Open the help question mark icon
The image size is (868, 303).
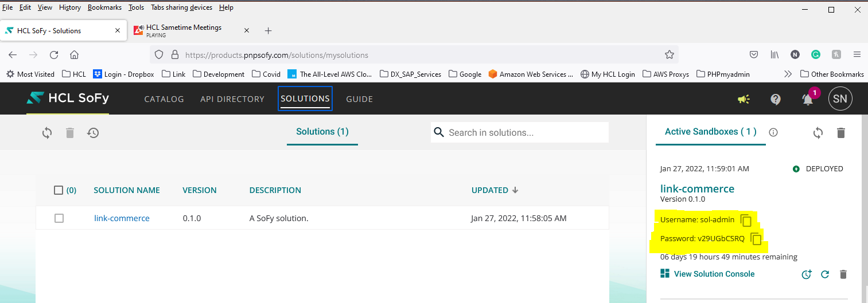pos(776,99)
